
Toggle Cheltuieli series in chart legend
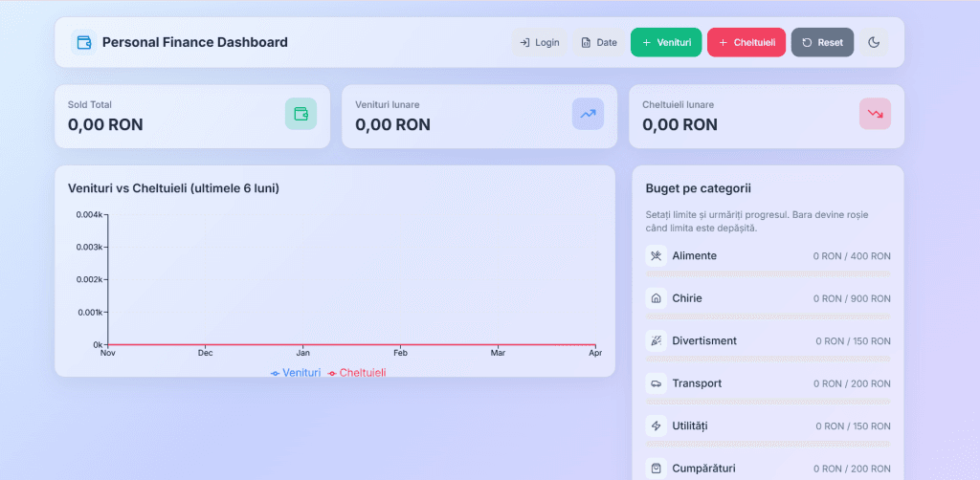(x=357, y=372)
